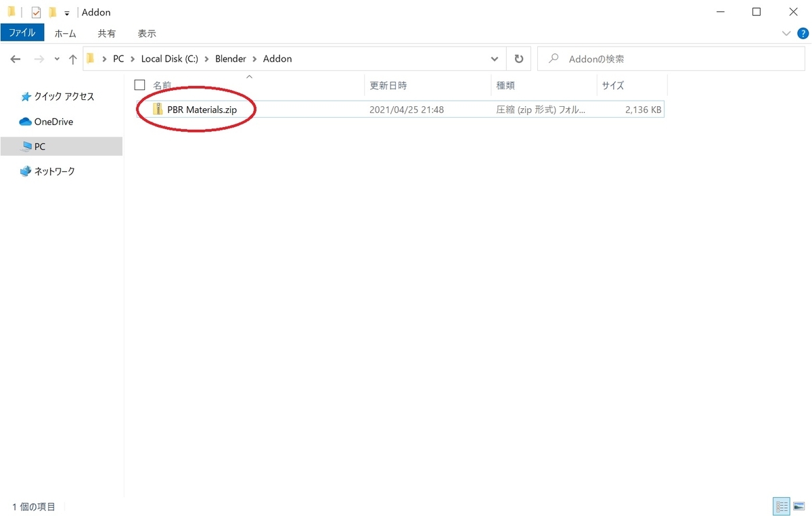Click the クイック アクセス star icon

[x=26, y=97]
